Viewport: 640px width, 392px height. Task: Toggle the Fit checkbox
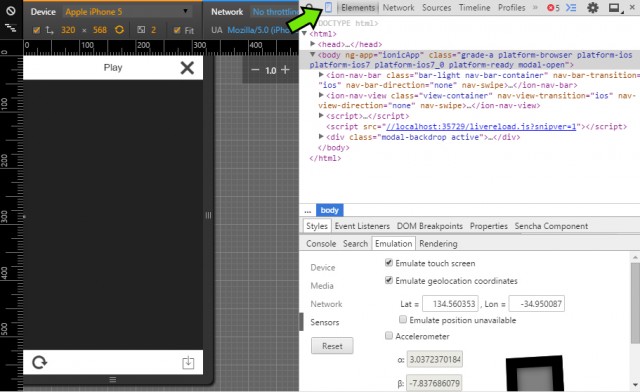(x=177, y=30)
